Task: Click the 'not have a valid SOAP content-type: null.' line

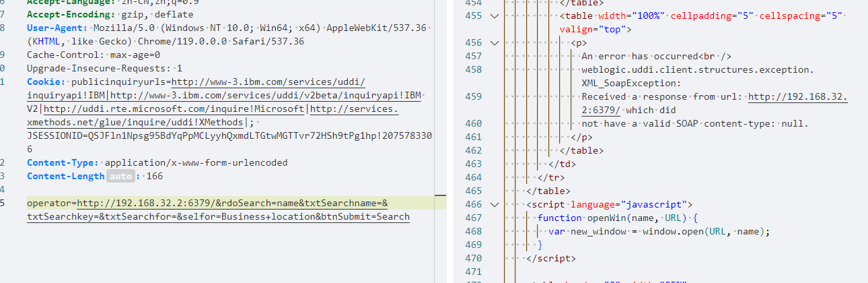Action: 695,123
